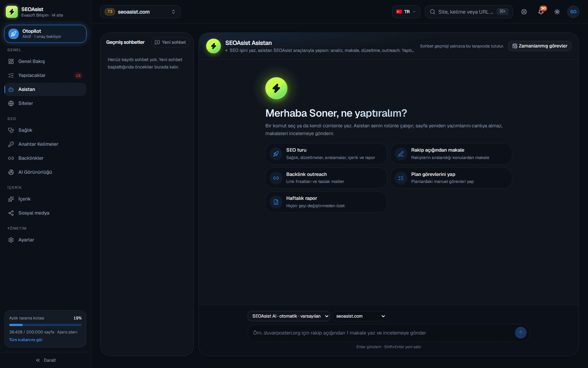The width and height of the screenshot is (588, 368).
Task: Open Tüm kullanımı gör link
Action: 26,340
